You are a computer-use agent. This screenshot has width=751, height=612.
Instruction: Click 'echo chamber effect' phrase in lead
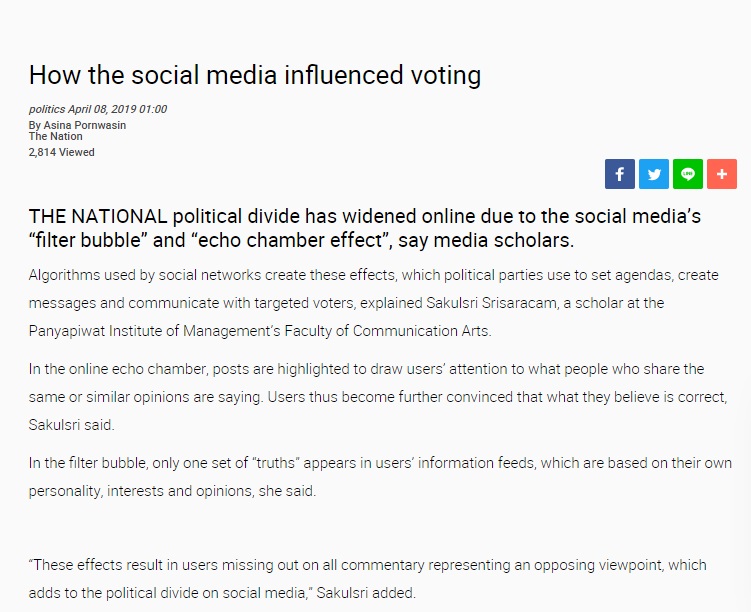click(x=290, y=240)
